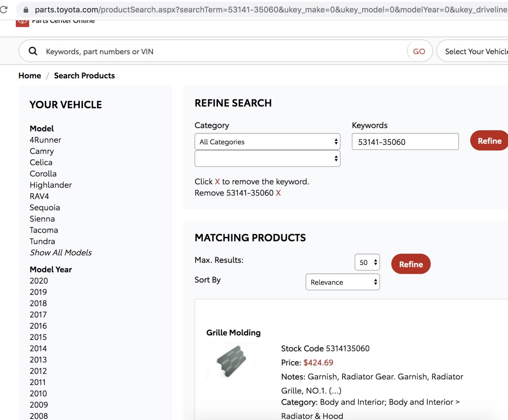The width and height of the screenshot is (508, 420).
Task: Filter by model year 2019
Action: tap(38, 292)
